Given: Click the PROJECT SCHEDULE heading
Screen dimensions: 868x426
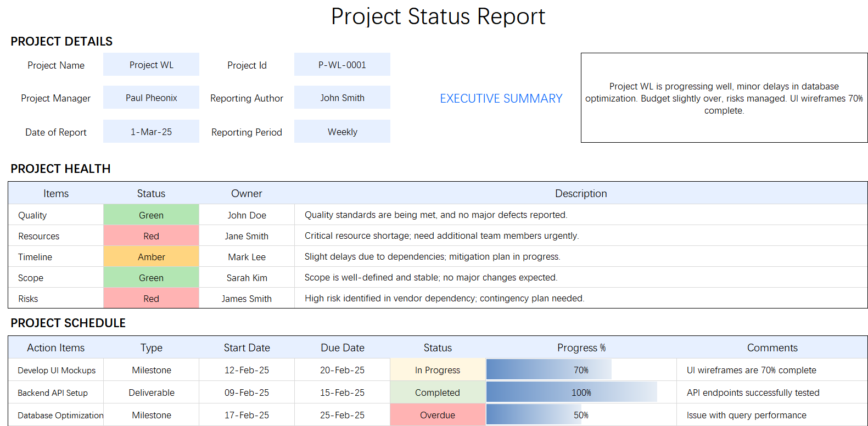Looking at the screenshot, I should [68, 323].
